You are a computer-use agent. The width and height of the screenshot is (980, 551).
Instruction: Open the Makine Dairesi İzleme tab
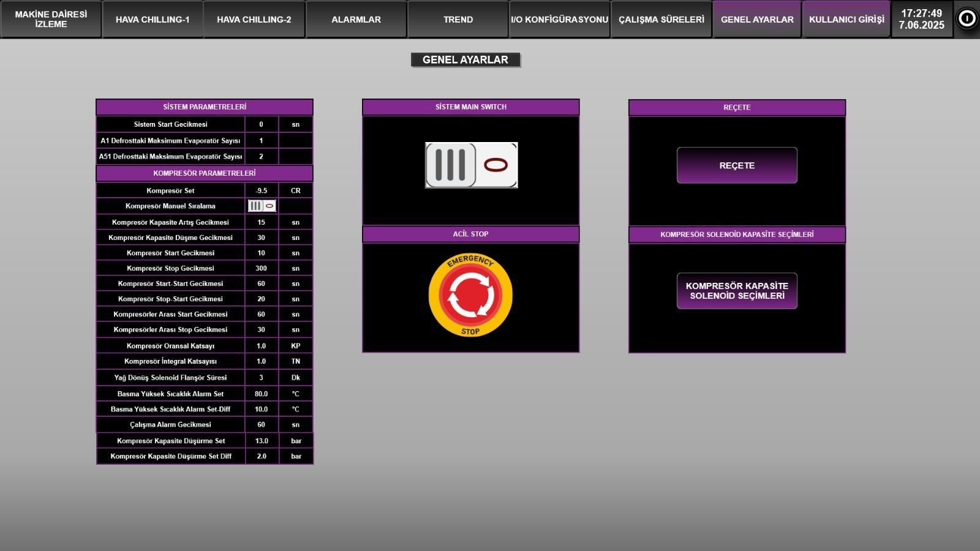point(51,19)
